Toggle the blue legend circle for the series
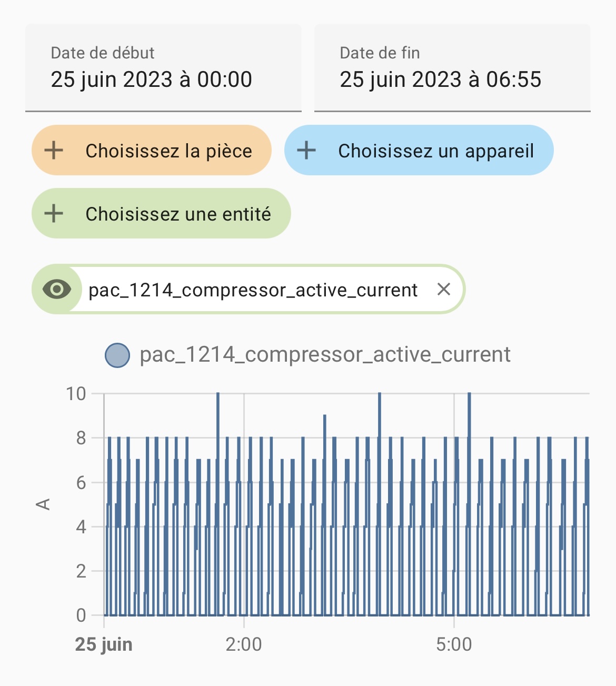616x686 pixels. tap(117, 355)
